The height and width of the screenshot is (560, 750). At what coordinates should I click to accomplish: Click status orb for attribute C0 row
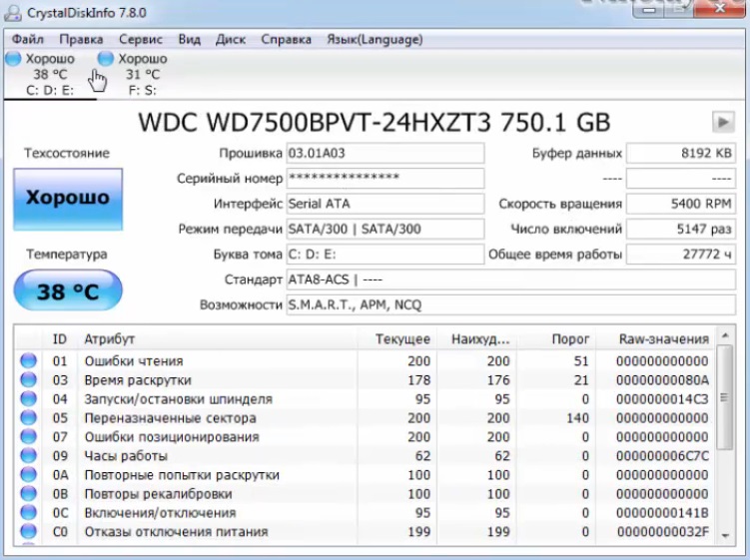pyautogui.click(x=28, y=532)
